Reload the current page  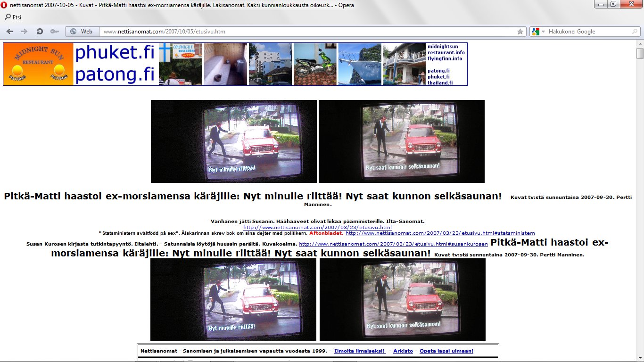tap(40, 32)
